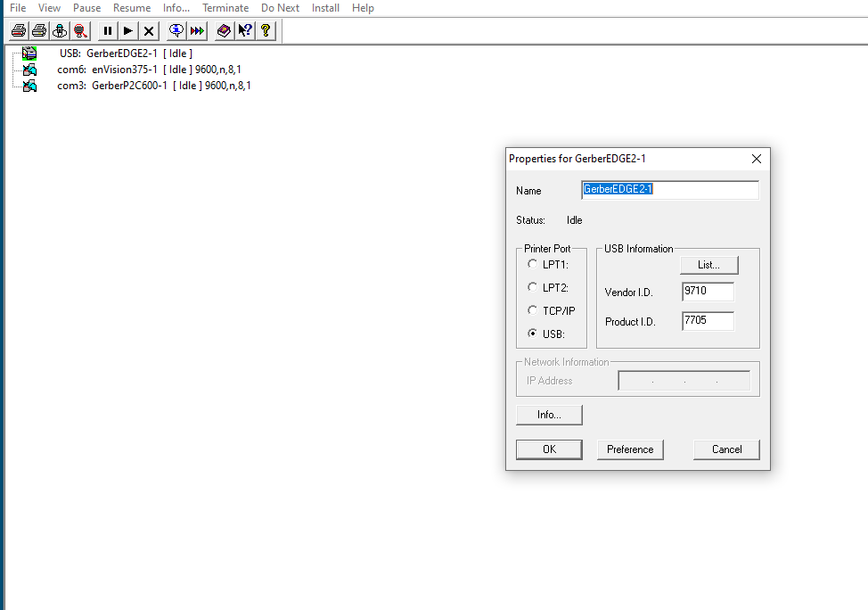This screenshot has height=610, width=868.
Task: Open the Help menu
Action: click(363, 8)
